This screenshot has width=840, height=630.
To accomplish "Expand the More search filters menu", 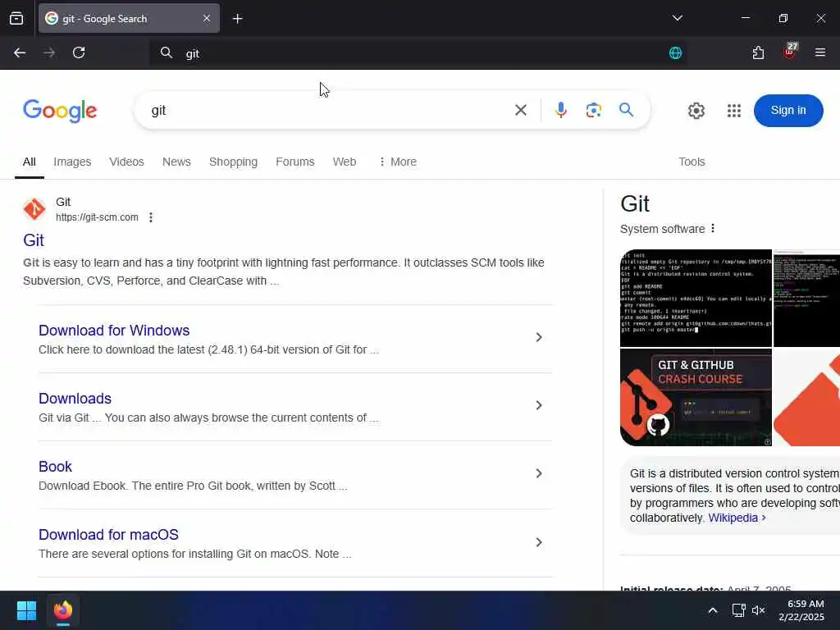I will [398, 162].
